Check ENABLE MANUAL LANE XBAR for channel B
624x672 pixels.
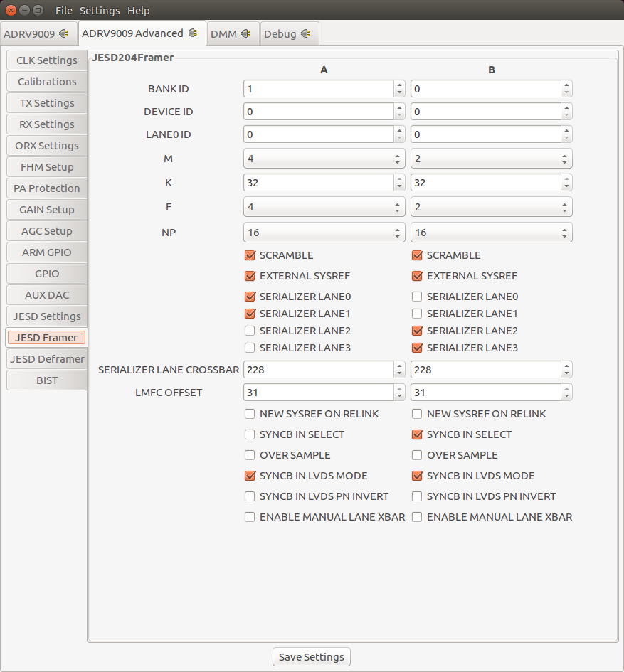(x=417, y=516)
